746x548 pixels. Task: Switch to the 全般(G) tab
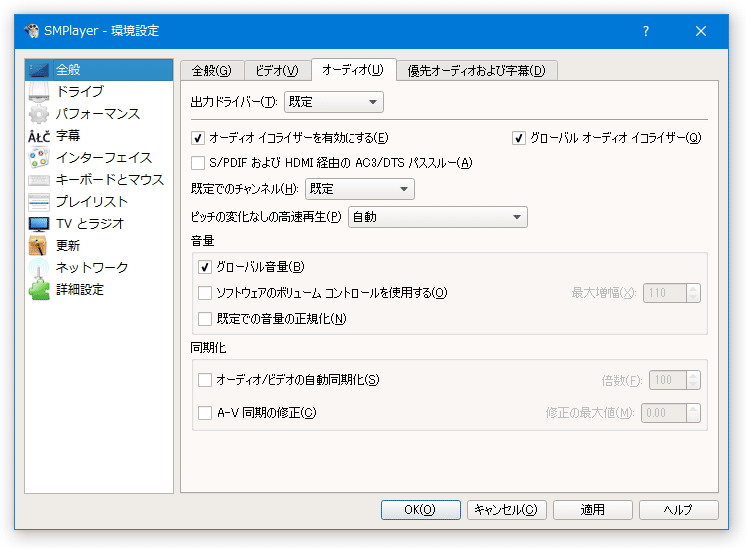212,71
